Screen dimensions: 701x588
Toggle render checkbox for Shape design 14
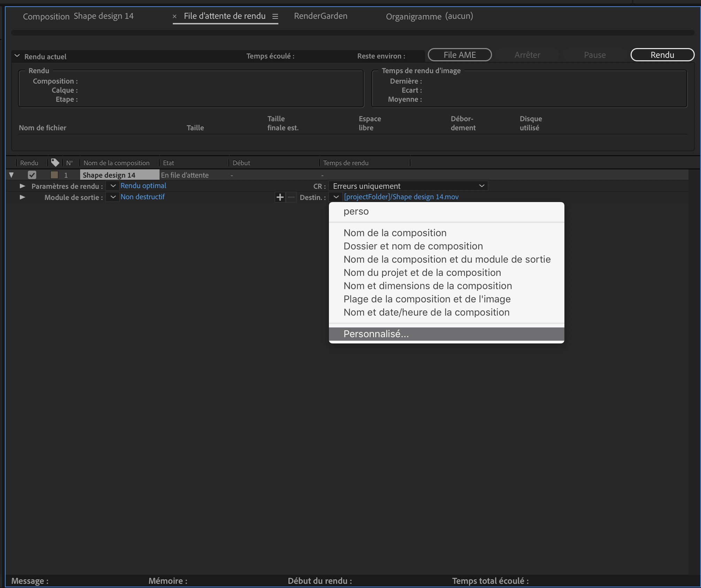coord(32,175)
